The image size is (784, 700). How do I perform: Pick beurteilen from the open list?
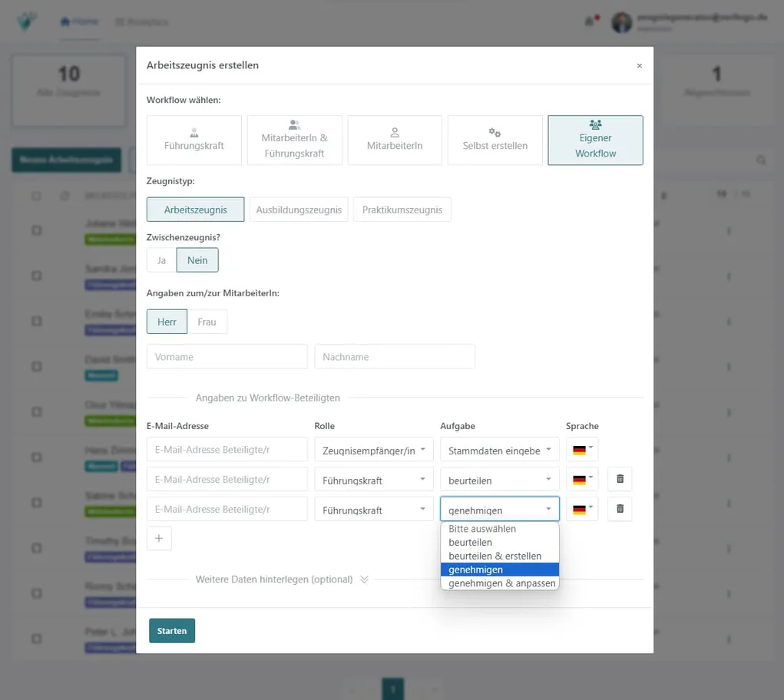499,542
